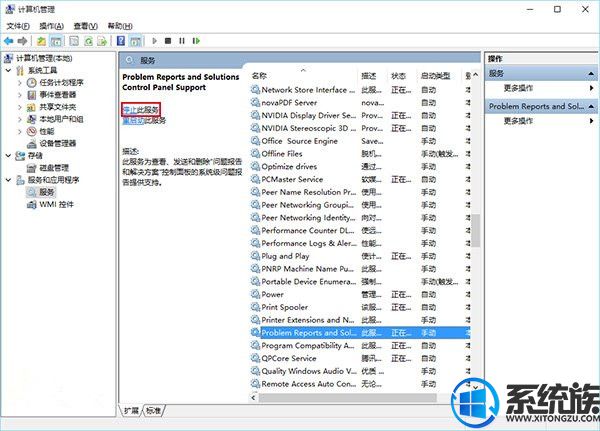Screen dimensions: 600x431
Task: Collapse the 服务 section in Actions pane
Action: click(x=591, y=73)
